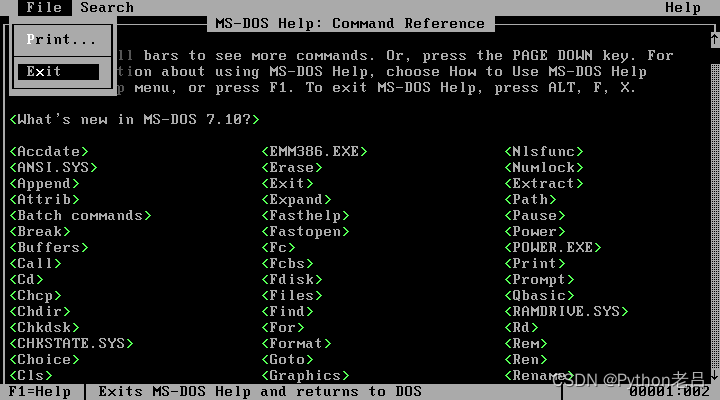Image resolution: width=720 pixels, height=400 pixels.
Task: Click the scrollbar down arrow
Action: [x=714, y=376]
